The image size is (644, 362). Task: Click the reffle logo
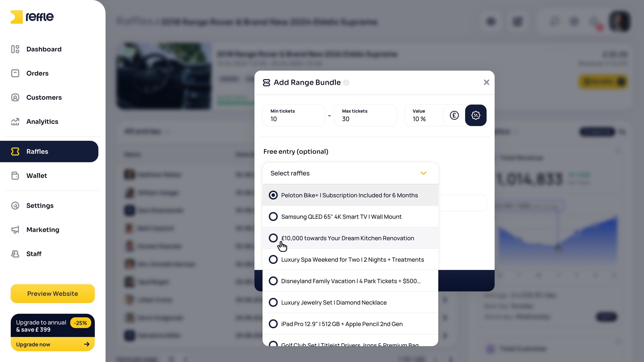(x=32, y=17)
